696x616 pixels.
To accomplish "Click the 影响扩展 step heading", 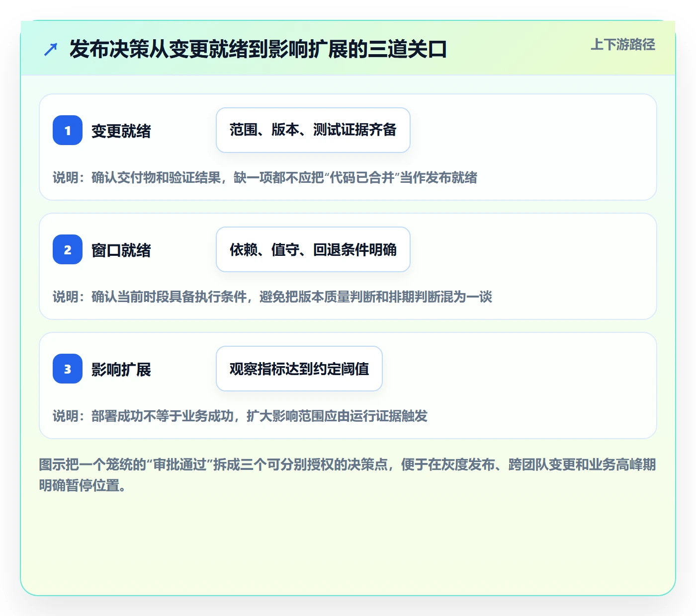I will [x=121, y=369].
